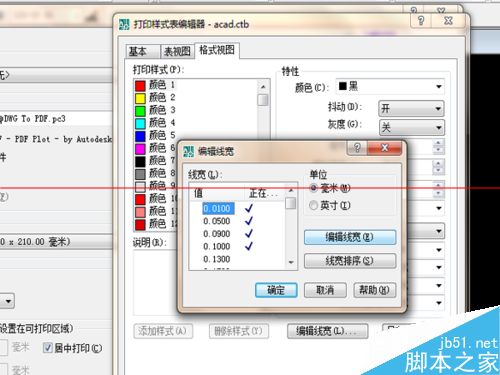Open the 颜色 (C) dropdown showing 黑
The width and height of the screenshot is (500, 375).
tap(390, 87)
